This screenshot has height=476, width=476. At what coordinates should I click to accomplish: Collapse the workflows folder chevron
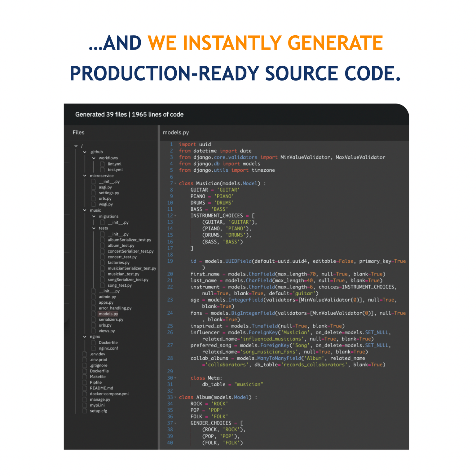pos(94,158)
